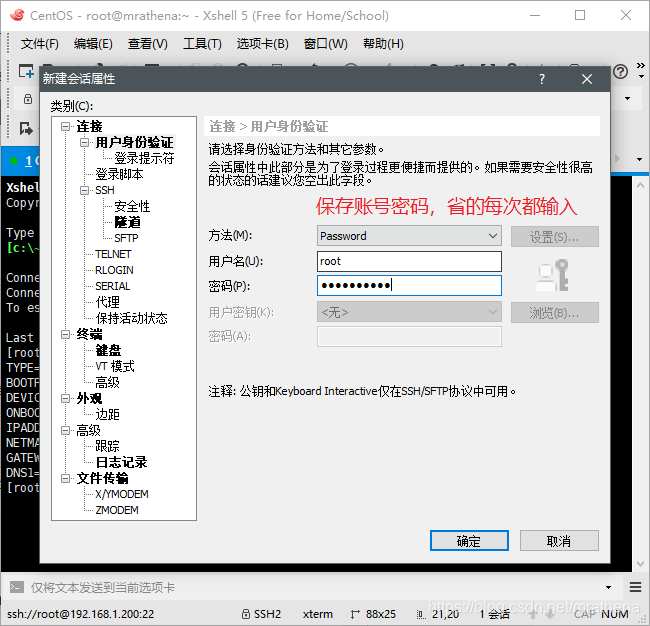Open the compose bar target dropdown arrow
Screen dimensions: 650x626
[608, 587]
